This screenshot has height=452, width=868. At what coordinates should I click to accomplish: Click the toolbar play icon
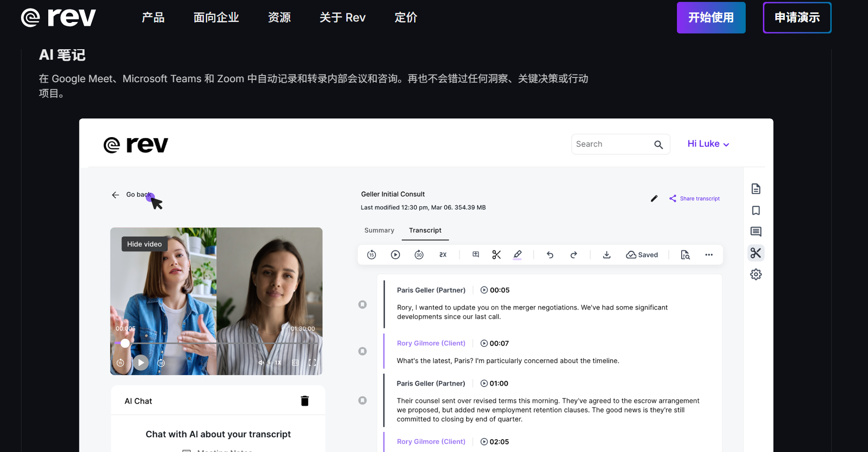point(396,255)
